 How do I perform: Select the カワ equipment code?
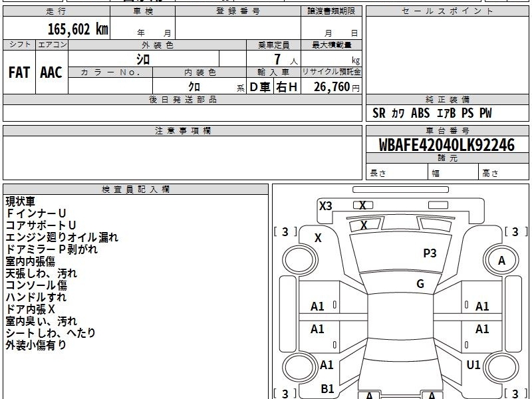coord(398,113)
